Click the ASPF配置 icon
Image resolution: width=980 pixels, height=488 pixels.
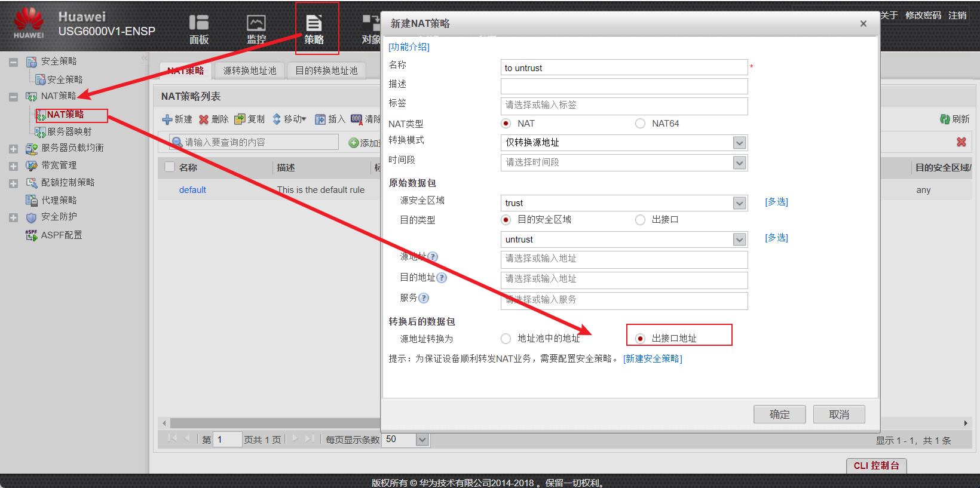coord(32,235)
